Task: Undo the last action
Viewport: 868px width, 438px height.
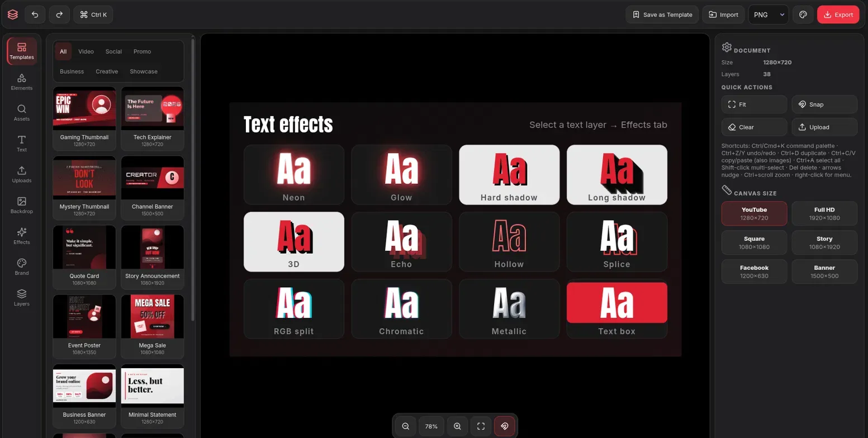Action: pyautogui.click(x=35, y=15)
